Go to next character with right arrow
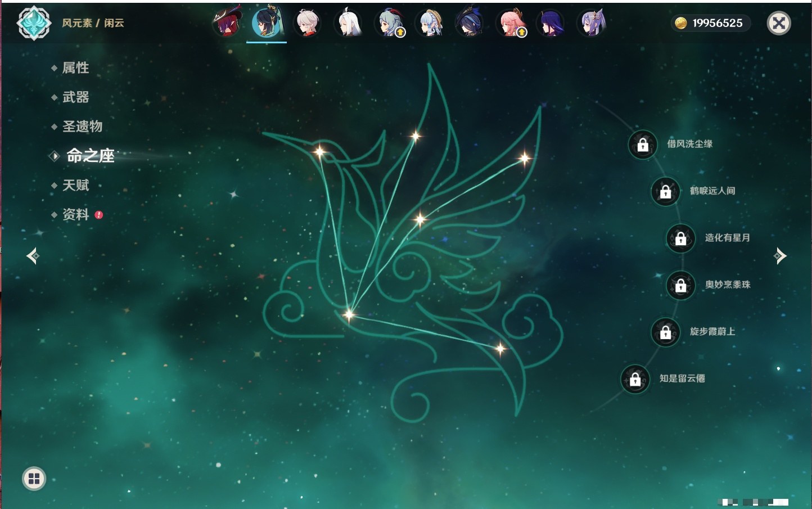 pyautogui.click(x=780, y=256)
